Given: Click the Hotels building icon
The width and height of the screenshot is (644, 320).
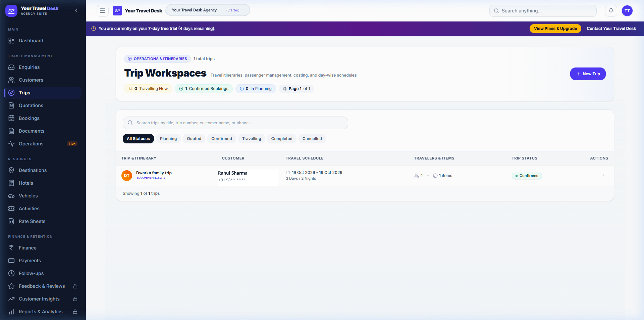Looking at the screenshot, I should point(11,183).
